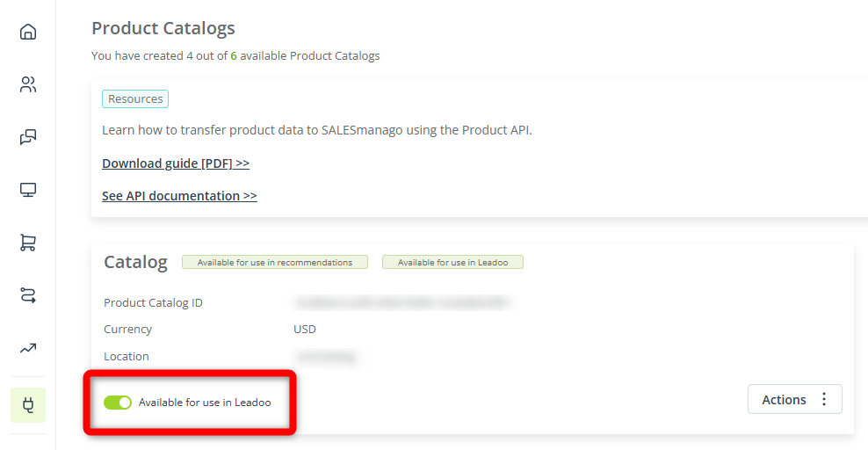
Task: Click the Resources tag label
Action: (x=135, y=98)
